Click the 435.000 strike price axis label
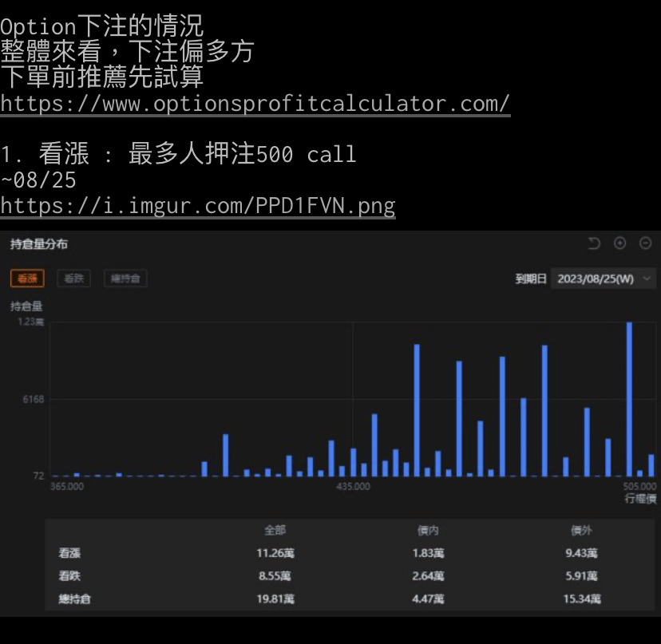The width and height of the screenshot is (661, 644). click(x=353, y=486)
